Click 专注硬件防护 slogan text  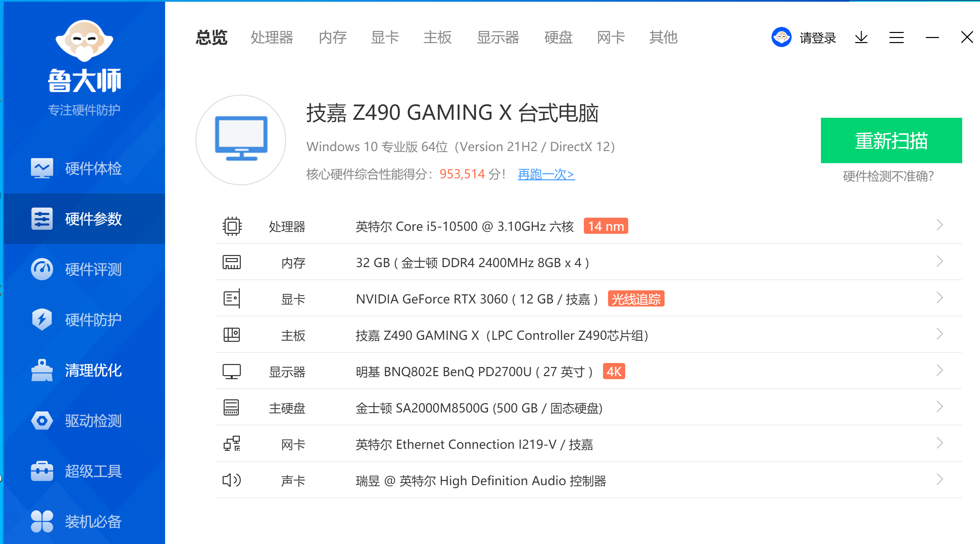pos(84,110)
